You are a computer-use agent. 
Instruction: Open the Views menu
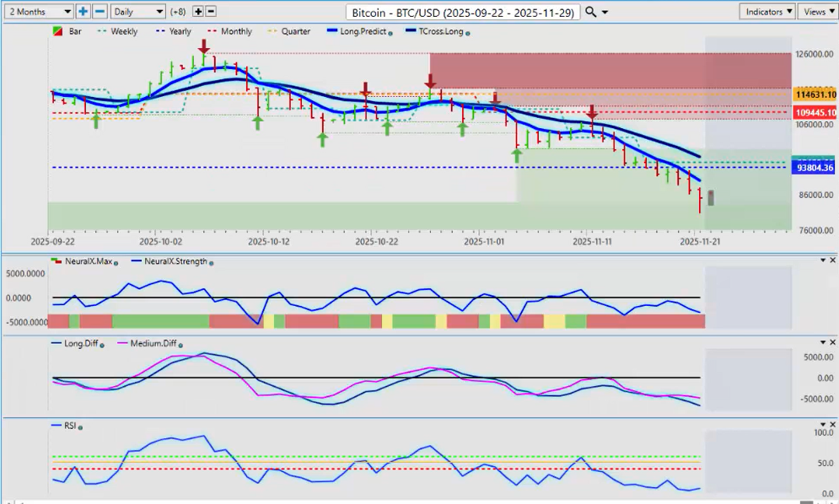(x=815, y=12)
